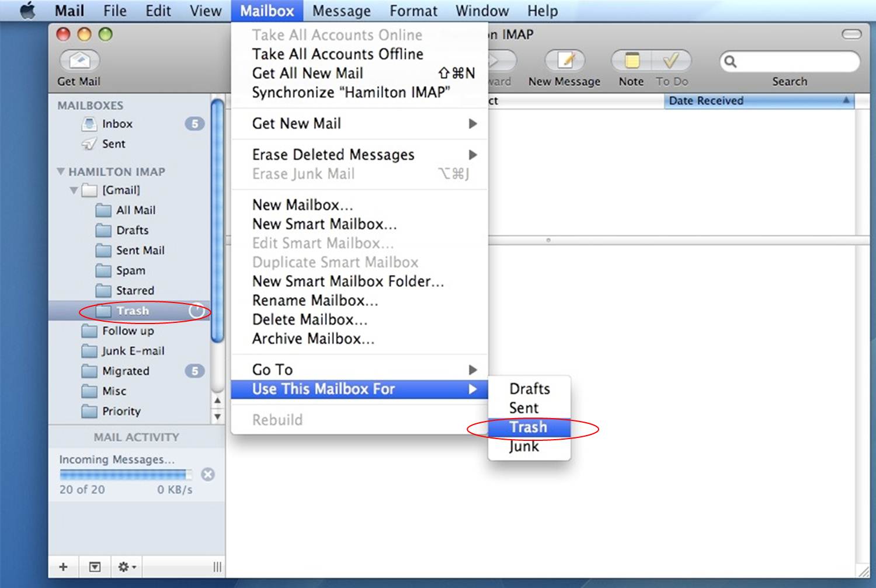Choose New Smart Mailbox Folder...

(x=359, y=281)
